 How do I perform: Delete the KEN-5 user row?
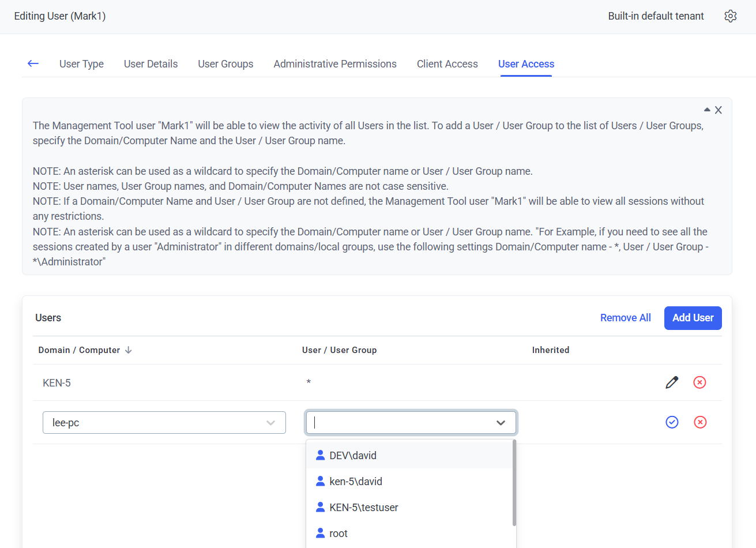[x=699, y=382]
